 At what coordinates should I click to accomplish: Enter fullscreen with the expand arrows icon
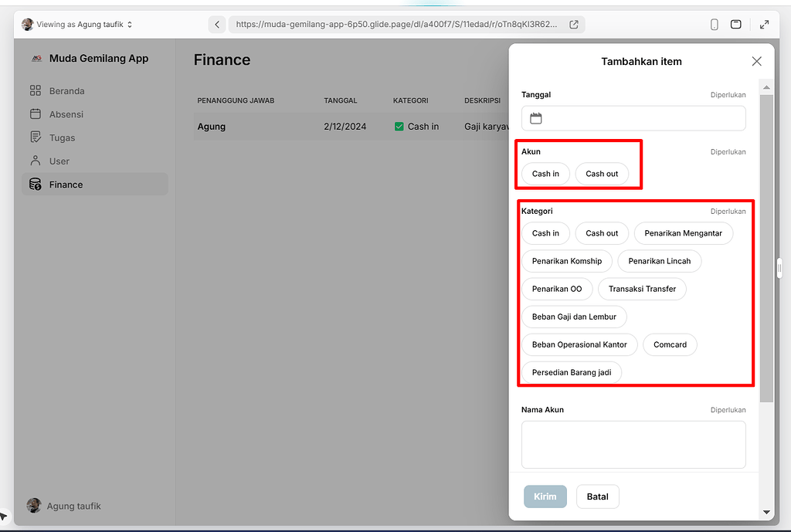764,24
